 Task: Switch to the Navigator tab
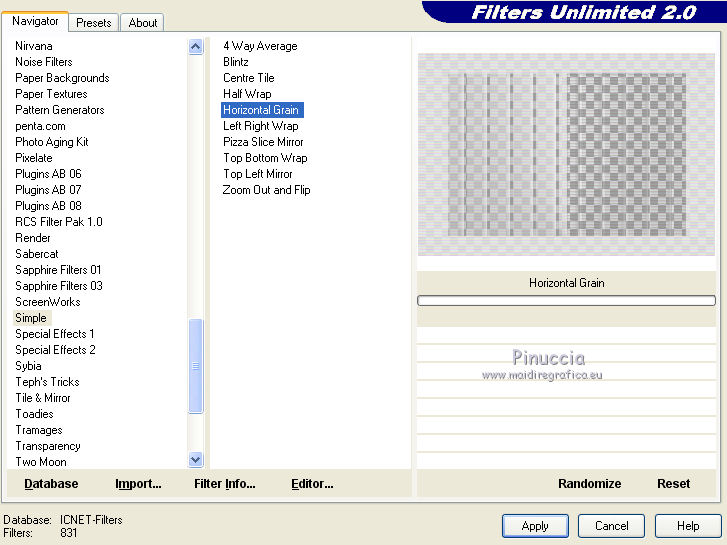[x=35, y=21]
